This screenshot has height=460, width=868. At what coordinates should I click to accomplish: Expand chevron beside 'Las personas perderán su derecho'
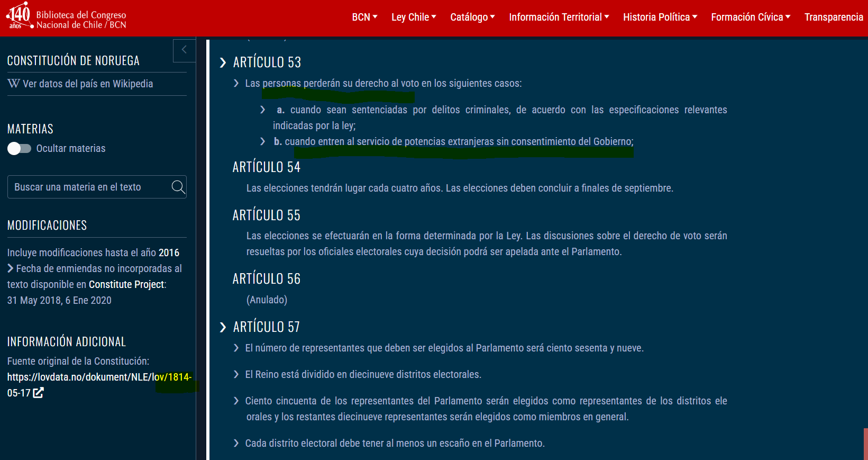click(x=236, y=83)
